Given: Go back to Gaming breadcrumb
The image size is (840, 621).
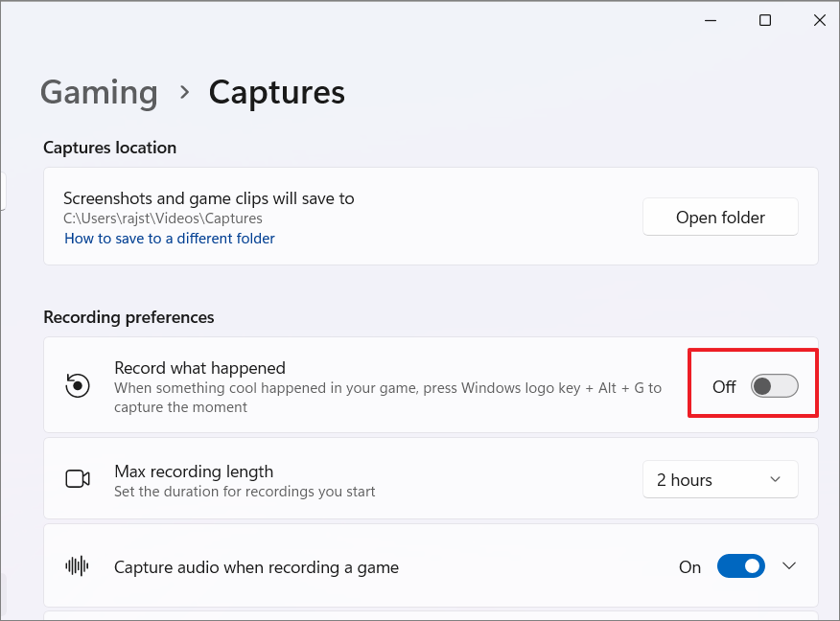Looking at the screenshot, I should (x=99, y=93).
